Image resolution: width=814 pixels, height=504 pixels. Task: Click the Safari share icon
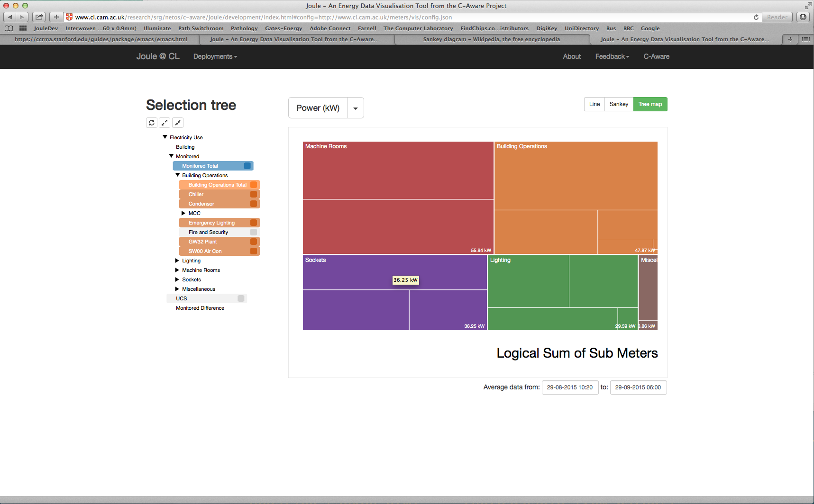pyautogui.click(x=39, y=17)
